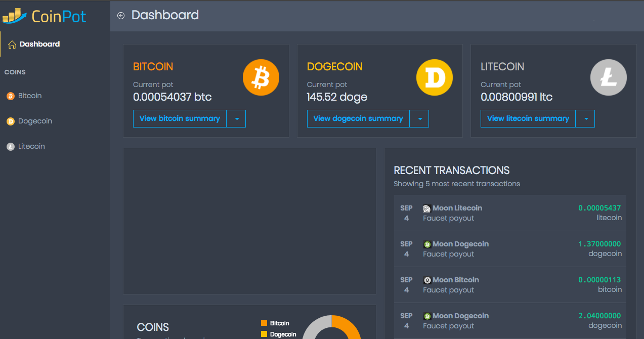The image size is (644, 339).
Task: Click the Dogecoin icon in sidebar
Action: pos(11,121)
